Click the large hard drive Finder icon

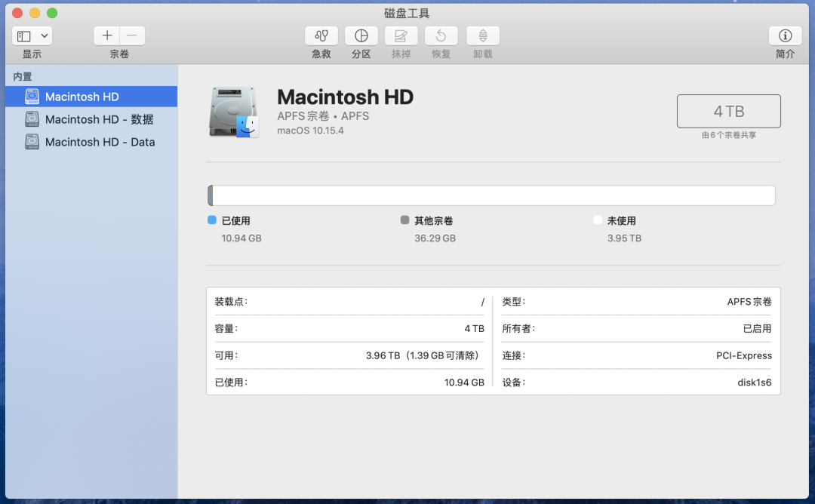pos(234,112)
